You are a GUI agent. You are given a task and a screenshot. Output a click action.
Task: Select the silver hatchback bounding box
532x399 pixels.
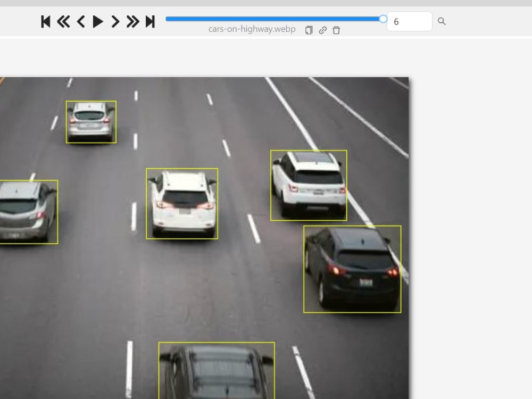point(92,122)
